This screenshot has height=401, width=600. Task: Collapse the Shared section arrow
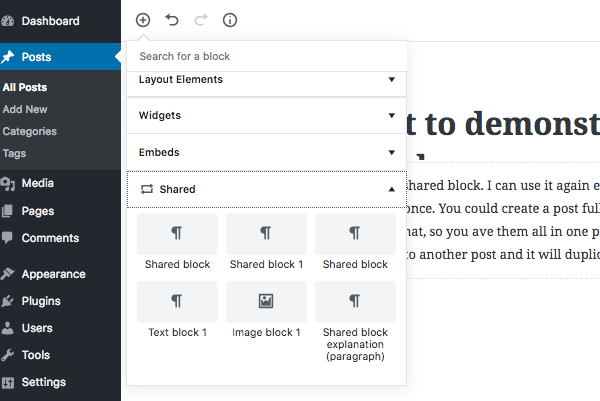coord(391,189)
